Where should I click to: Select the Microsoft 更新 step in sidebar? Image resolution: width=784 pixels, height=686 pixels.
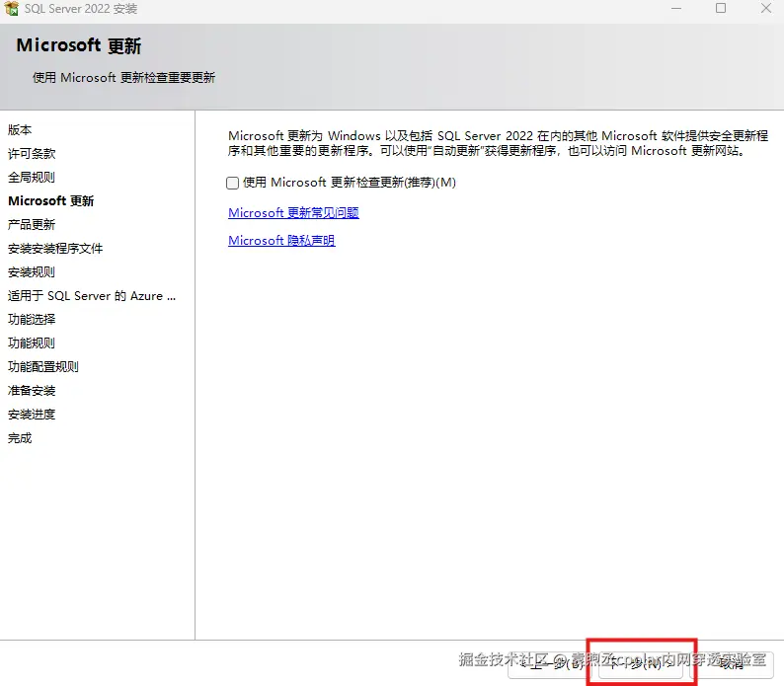coord(51,201)
